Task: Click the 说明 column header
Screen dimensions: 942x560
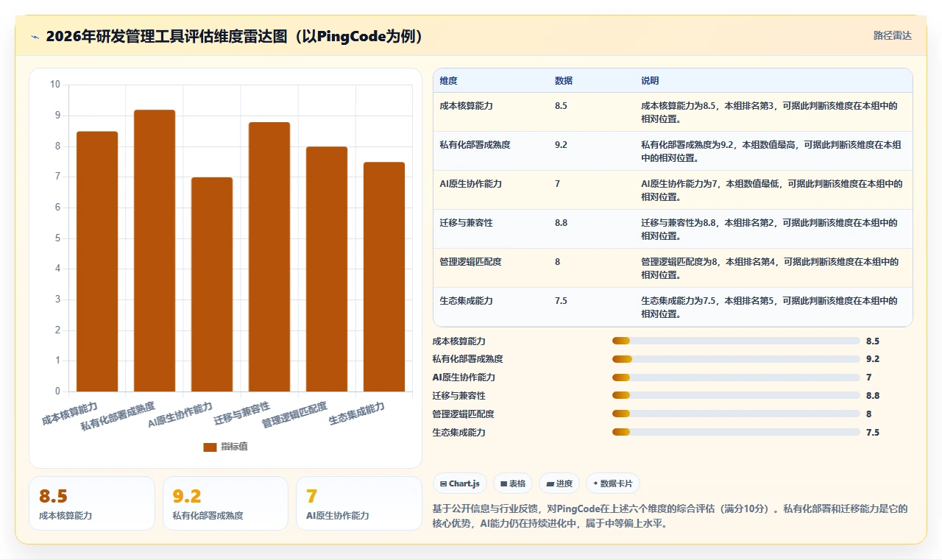Action: pyautogui.click(x=650, y=81)
